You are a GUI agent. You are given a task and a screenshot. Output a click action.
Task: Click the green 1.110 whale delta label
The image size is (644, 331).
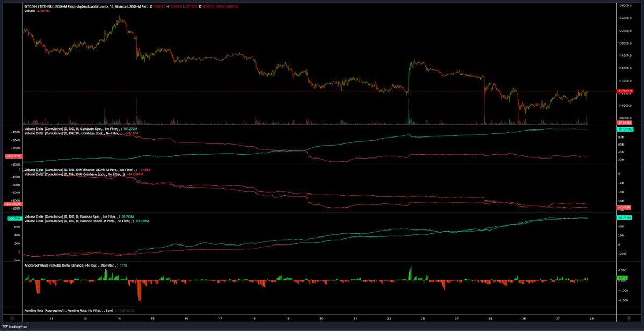[x=621, y=277]
